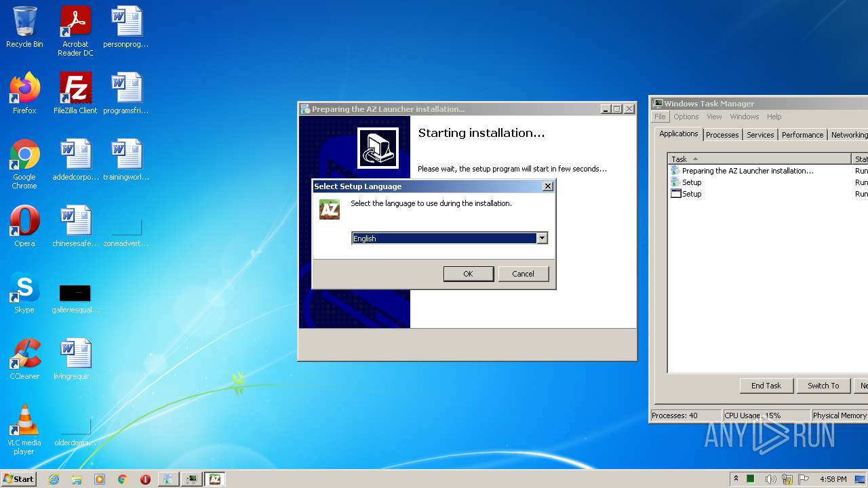The image size is (868, 488).
Task: Open Task Manager Options menu
Action: (686, 117)
